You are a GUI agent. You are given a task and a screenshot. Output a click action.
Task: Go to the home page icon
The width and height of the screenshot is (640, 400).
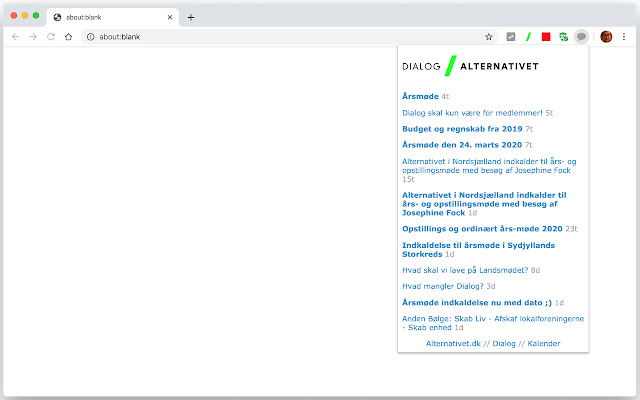point(69,37)
